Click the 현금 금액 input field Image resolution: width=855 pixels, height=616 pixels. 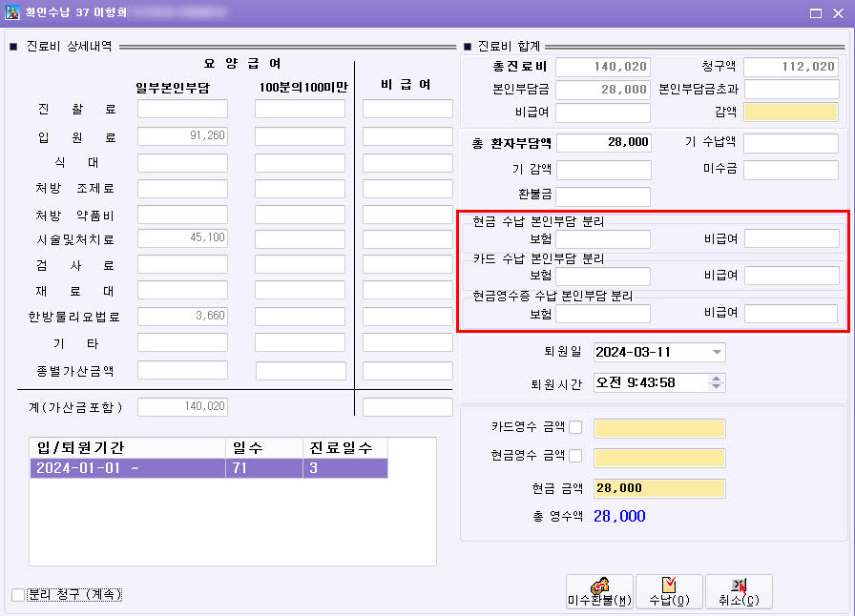click(658, 488)
